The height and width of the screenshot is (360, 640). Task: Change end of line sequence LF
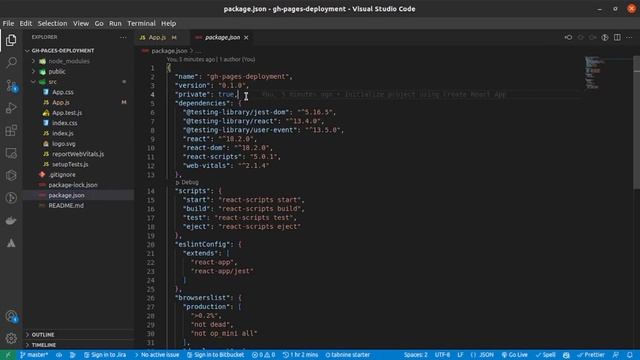[460, 355]
